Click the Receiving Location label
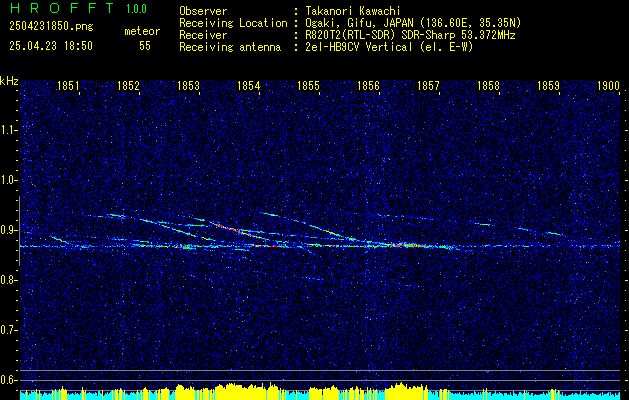The height and width of the screenshot is (400, 629). [233, 23]
